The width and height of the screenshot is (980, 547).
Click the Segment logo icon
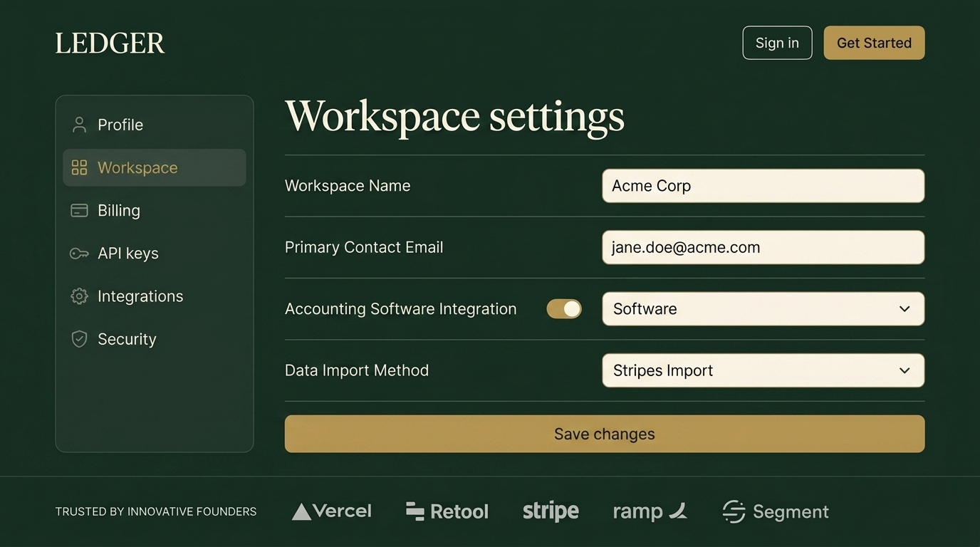pos(734,511)
